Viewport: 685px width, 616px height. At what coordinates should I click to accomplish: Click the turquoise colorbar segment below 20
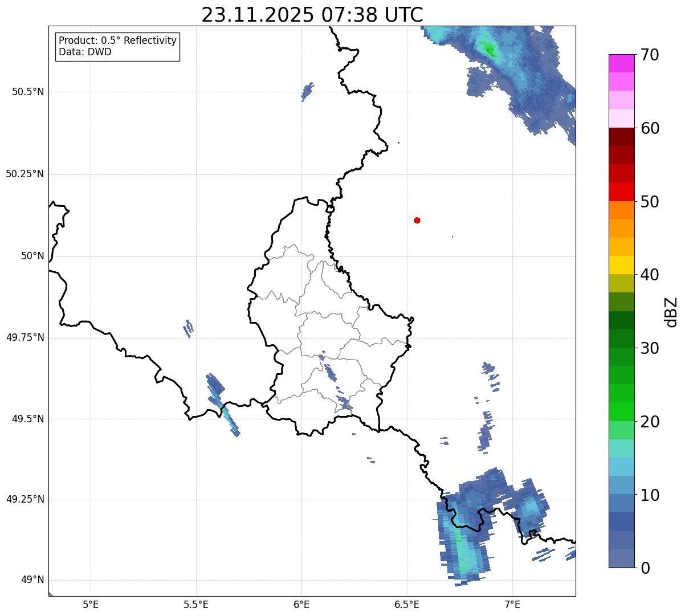point(621,448)
